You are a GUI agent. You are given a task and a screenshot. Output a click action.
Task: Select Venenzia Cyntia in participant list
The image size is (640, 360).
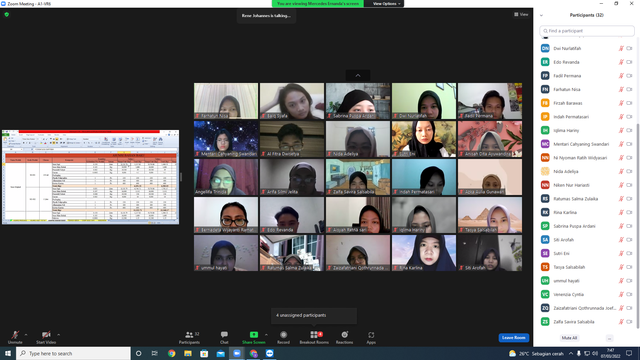(x=586, y=294)
